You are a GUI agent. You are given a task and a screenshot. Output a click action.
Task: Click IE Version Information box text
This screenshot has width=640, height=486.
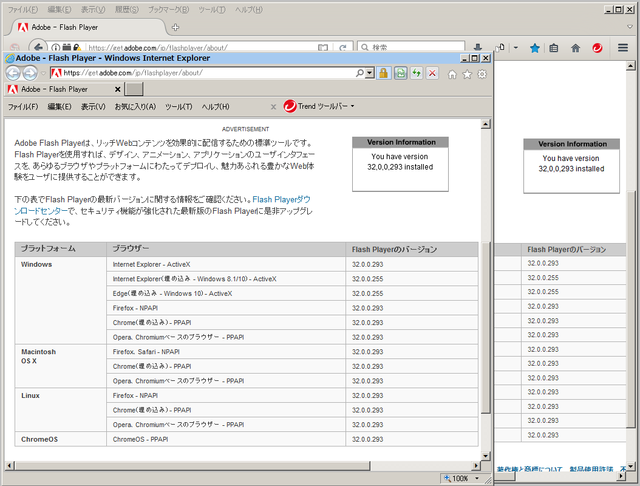pyautogui.click(x=400, y=162)
